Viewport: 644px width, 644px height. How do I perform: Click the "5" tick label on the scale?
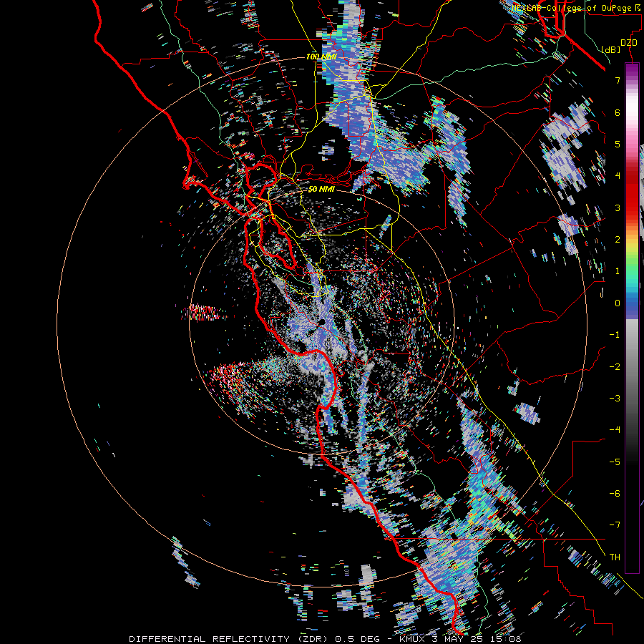click(618, 144)
